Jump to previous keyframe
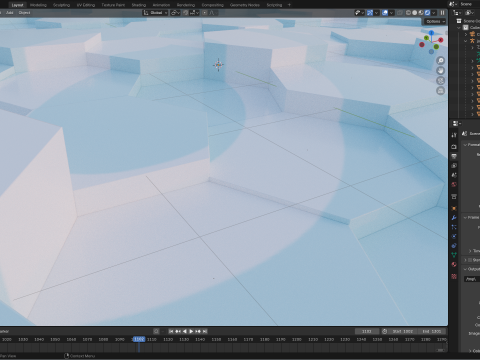The height and width of the screenshot is (360, 480). click(x=178, y=331)
